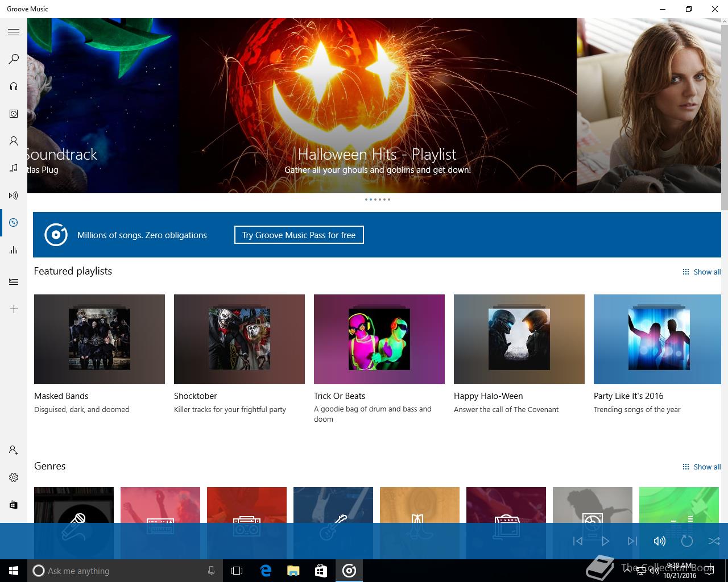Image resolution: width=728 pixels, height=582 pixels.
Task: Open the Store bag icon in sidebar
Action: (x=14, y=505)
